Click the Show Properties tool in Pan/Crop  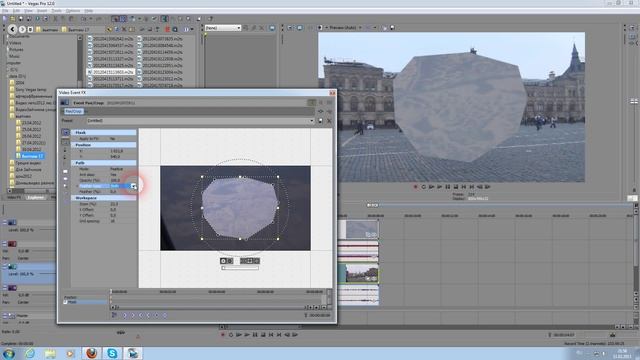point(65,132)
